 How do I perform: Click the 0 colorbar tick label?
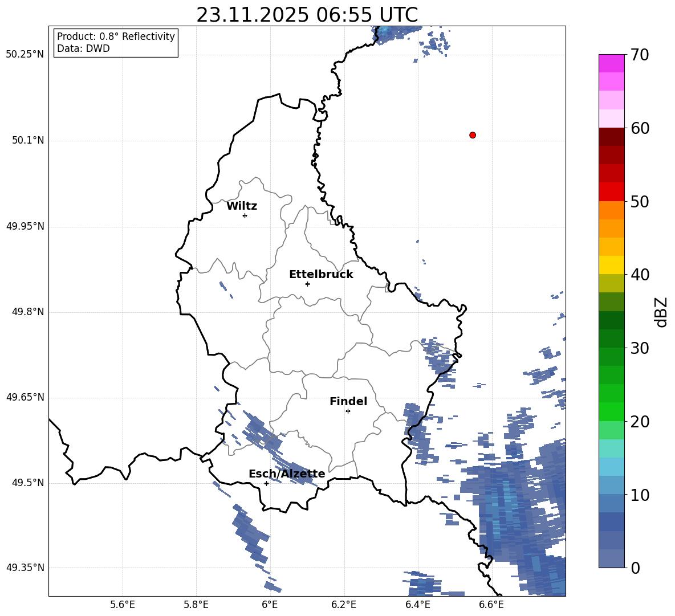pos(635,568)
